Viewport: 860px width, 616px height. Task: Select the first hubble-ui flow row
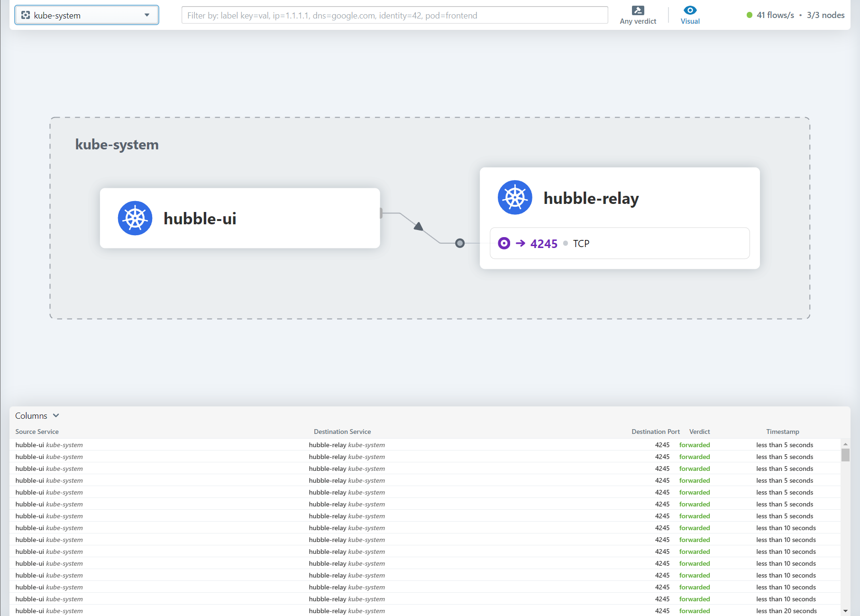pos(425,445)
